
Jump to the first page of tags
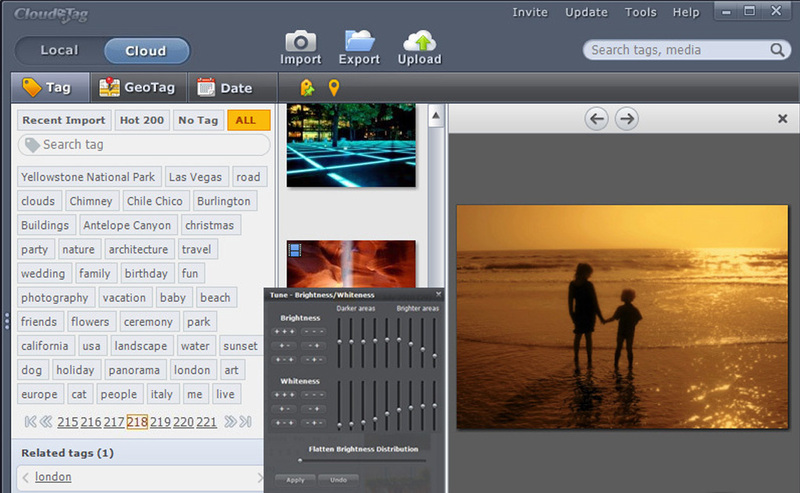point(30,422)
